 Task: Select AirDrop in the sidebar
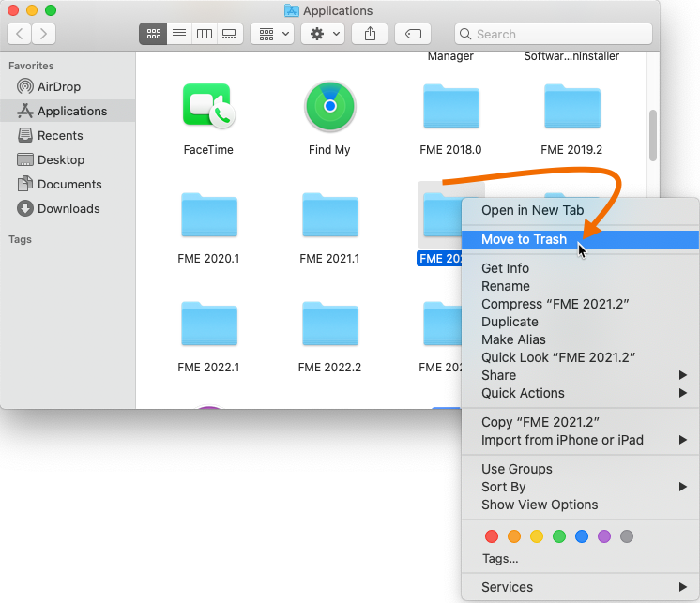(68, 86)
